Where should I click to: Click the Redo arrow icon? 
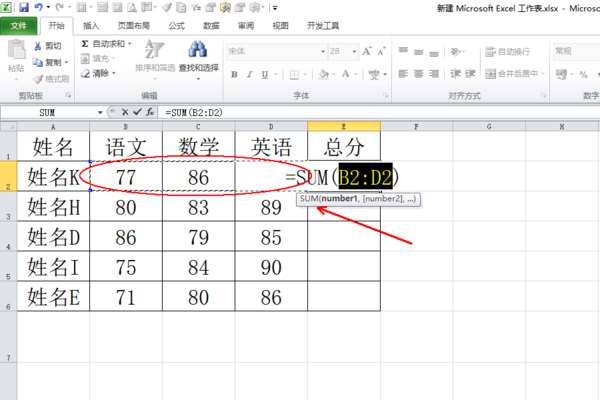[x=59, y=7]
